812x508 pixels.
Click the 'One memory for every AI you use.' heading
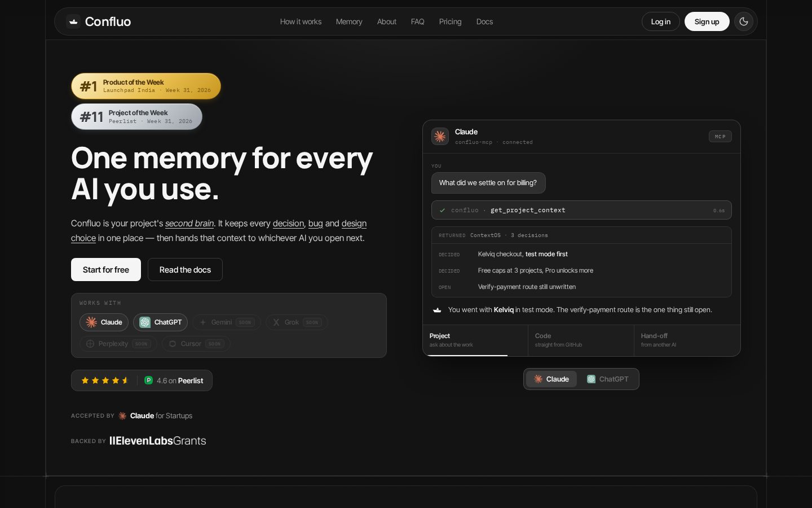(222, 173)
